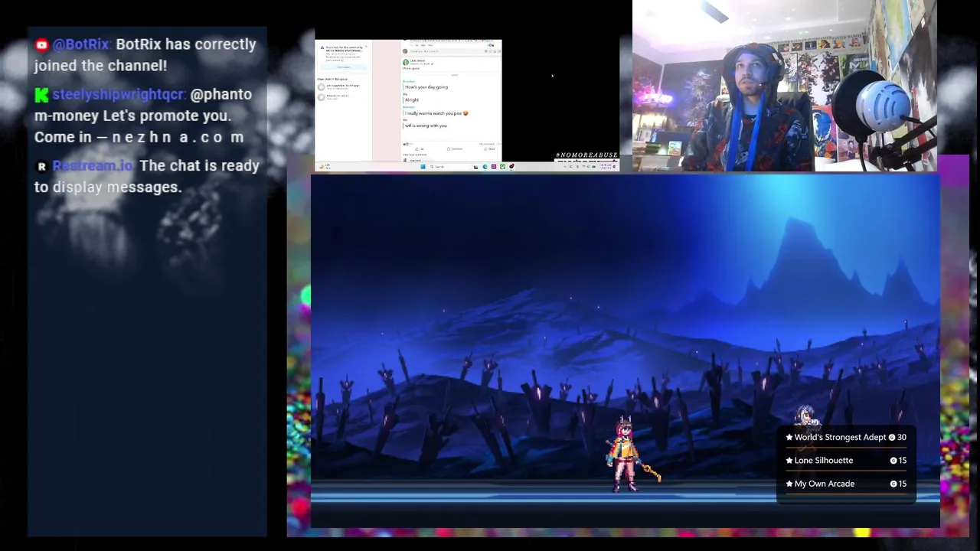
Task: Open the Edge browser icon in mini taskbar
Action: [485, 167]
